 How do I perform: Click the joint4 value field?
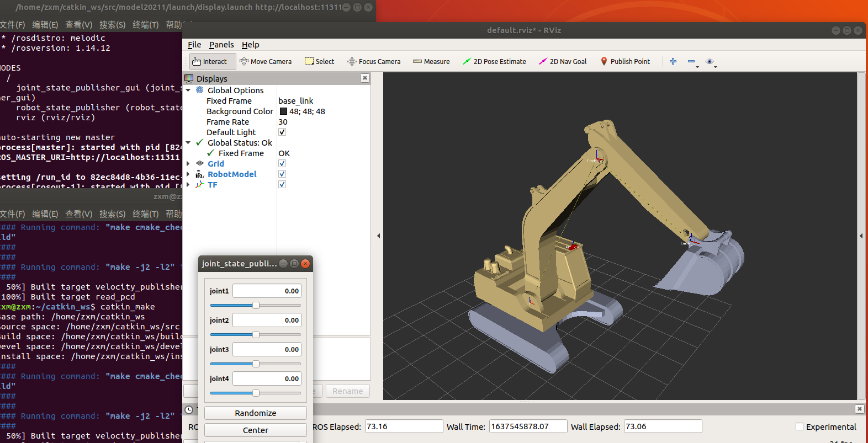tap(267, 378)
